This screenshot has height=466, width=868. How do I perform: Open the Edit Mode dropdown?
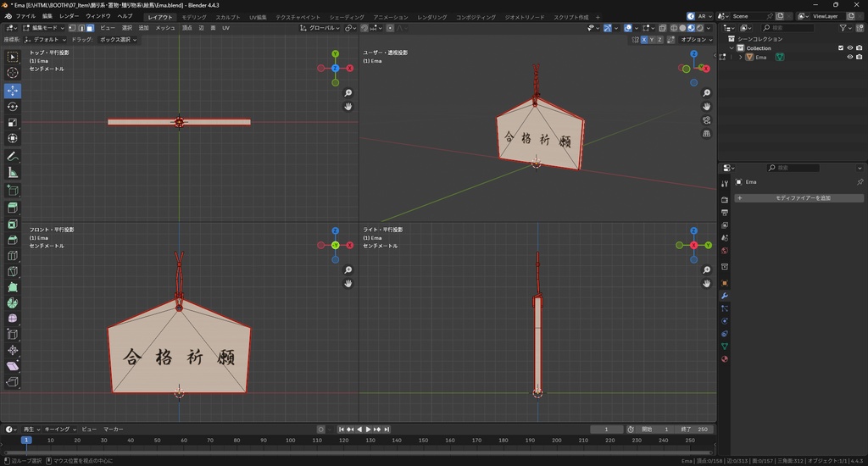(x=44, y=28)
